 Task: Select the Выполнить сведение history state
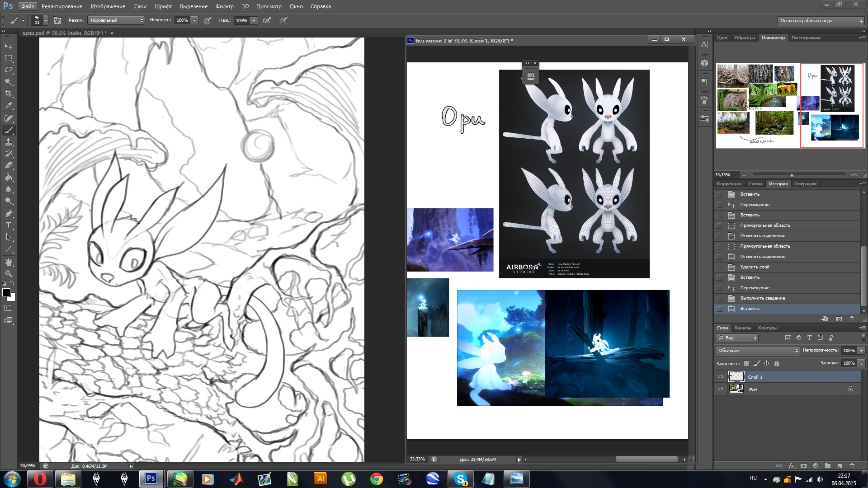coord(762,298)
